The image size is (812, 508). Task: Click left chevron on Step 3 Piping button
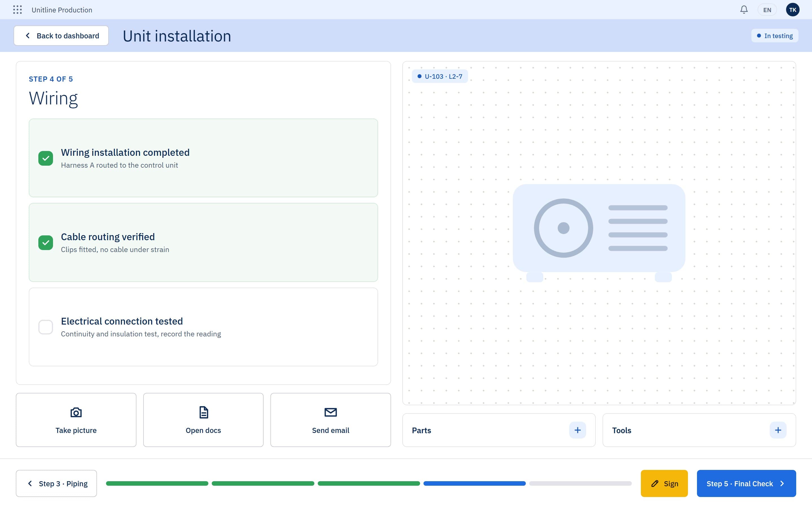pyautogui.click(x=30, y=483)
